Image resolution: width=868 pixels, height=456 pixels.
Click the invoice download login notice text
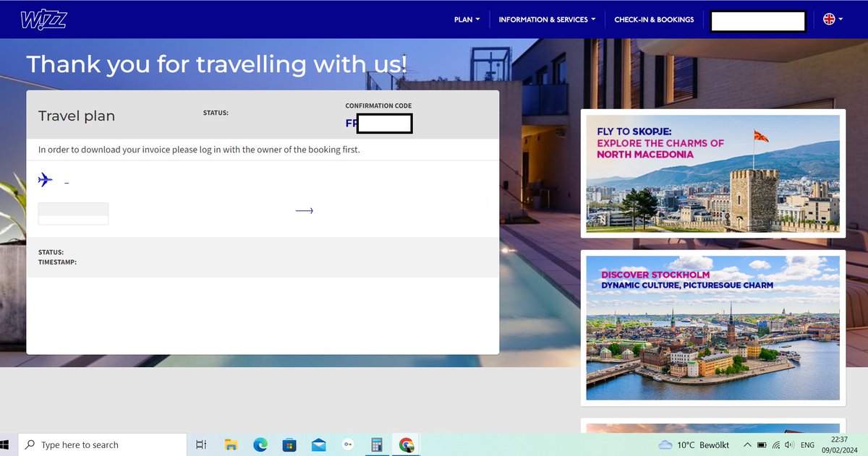[x=199, y=150]
